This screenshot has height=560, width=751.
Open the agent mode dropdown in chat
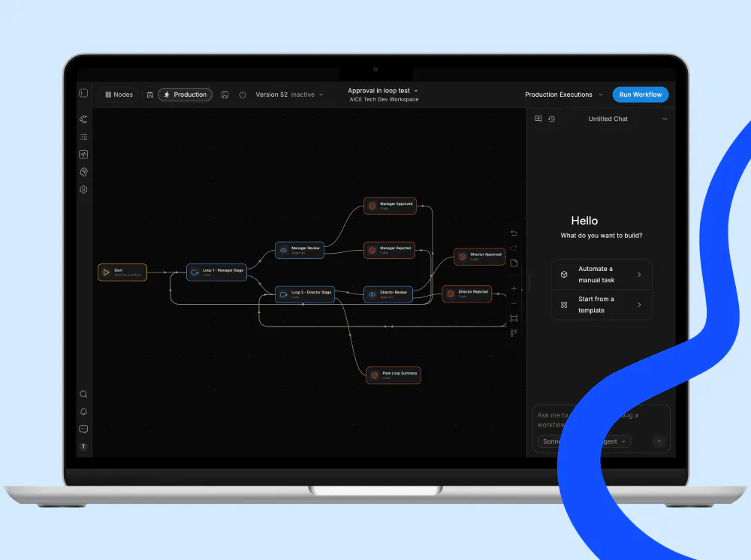click(614, 441)
